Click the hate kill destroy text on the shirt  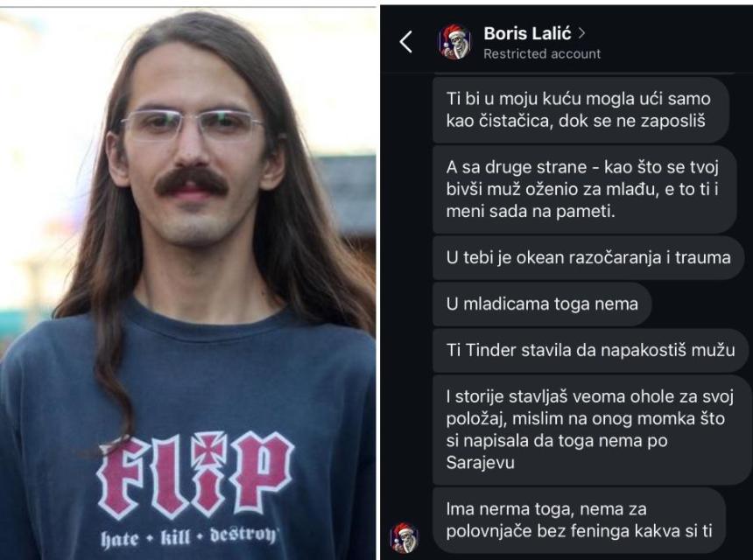[189, 537]
